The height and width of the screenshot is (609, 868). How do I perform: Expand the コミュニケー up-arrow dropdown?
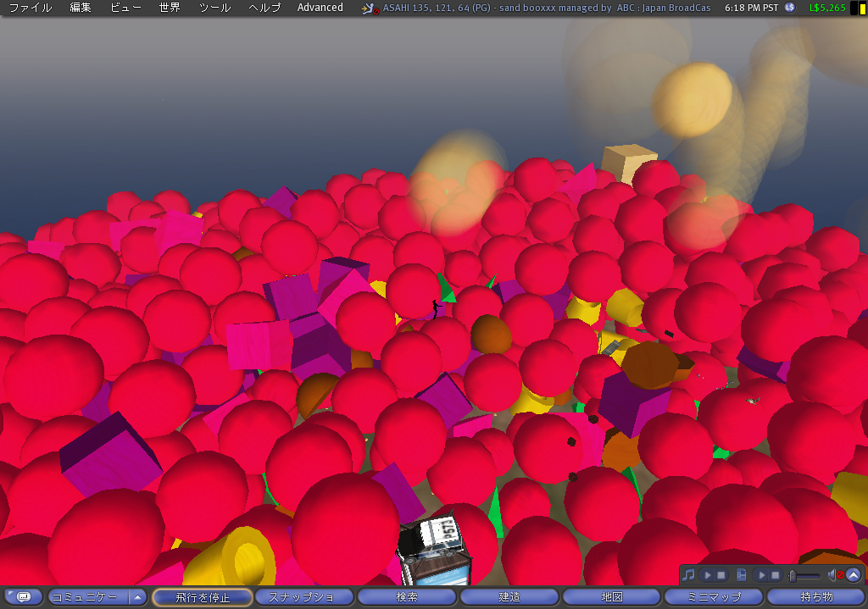click(x=138, y=597)
